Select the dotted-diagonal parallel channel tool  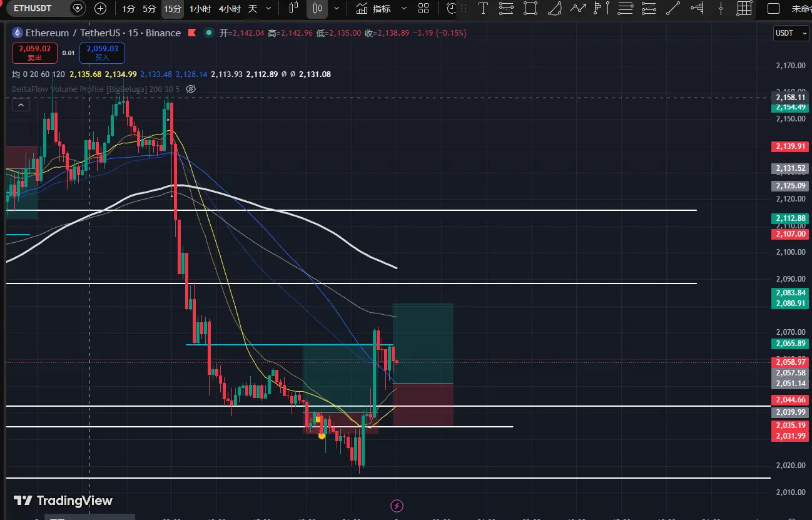coord(649,8)
